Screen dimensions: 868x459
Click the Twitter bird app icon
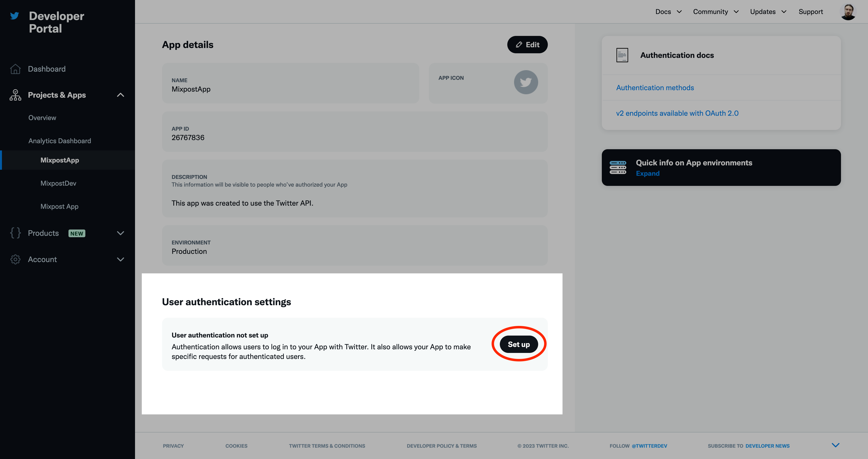(525, 82)
